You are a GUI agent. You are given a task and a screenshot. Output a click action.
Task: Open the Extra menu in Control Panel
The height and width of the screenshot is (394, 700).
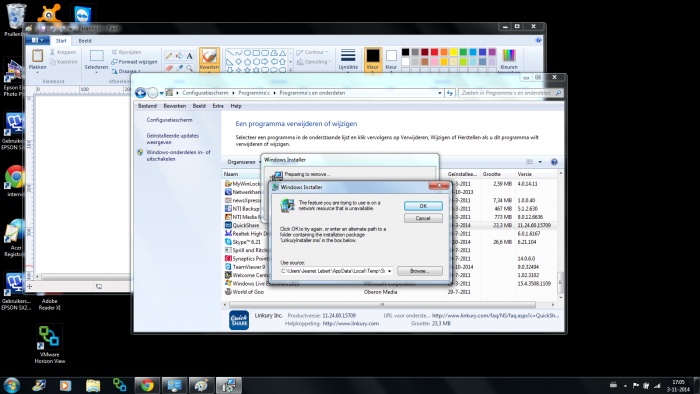tap(218, 106)
